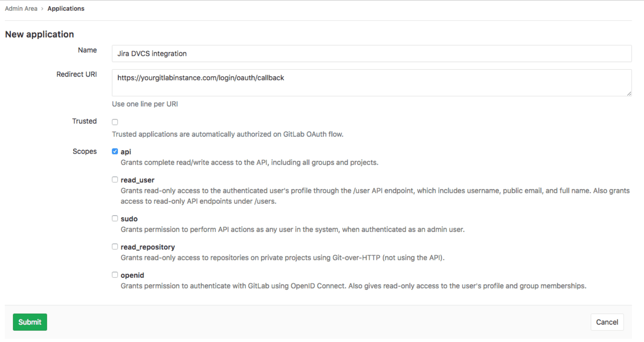The height and width of the screenshot is (342, 644).
Task: Toggle the api scope via its bold label
Action: (125, 151)
